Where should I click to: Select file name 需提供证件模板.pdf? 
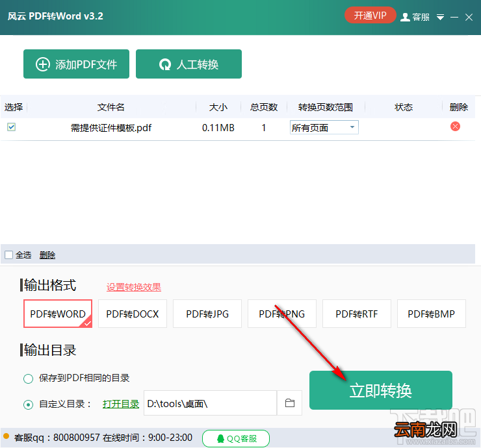111,127
